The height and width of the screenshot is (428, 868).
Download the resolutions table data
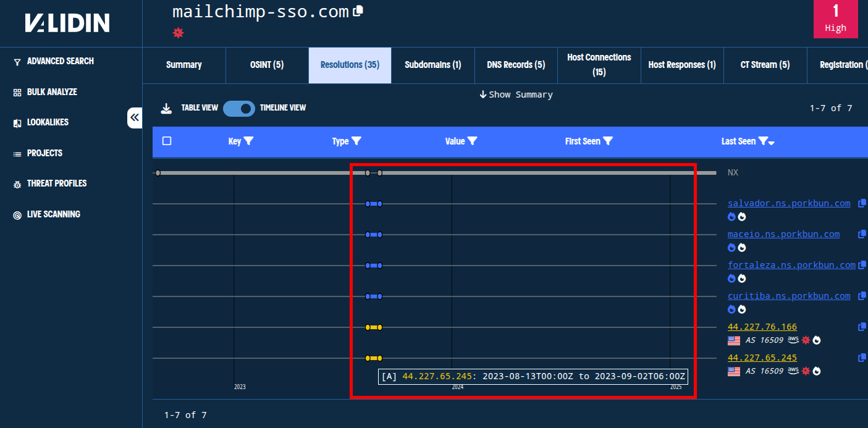166,109
